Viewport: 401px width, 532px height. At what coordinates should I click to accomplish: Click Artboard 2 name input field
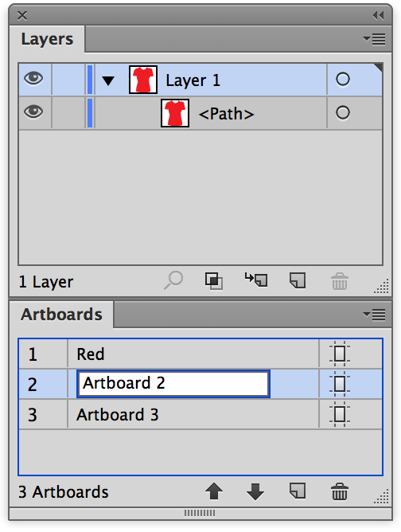(x=173, y=384)
